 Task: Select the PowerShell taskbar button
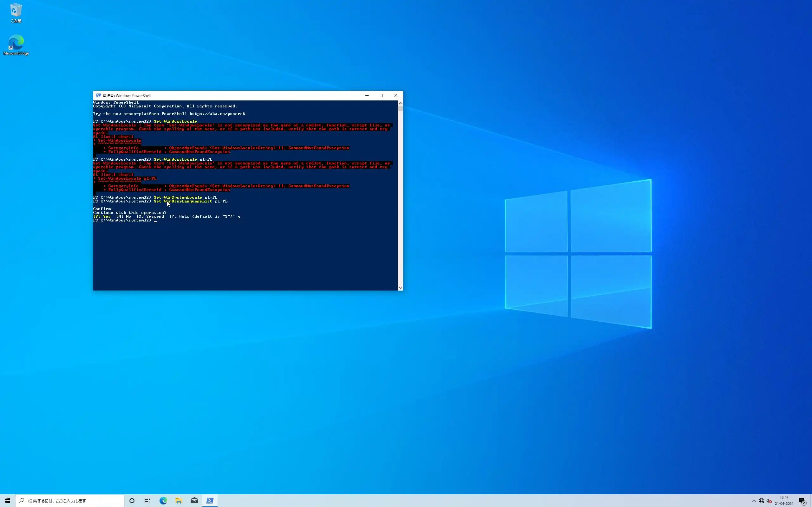[210, 501]
